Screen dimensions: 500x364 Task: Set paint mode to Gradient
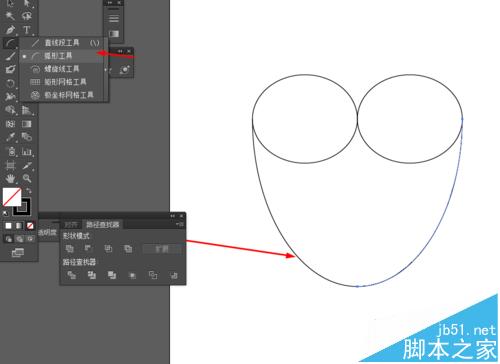pyautogui.click(x=19, y=226)
